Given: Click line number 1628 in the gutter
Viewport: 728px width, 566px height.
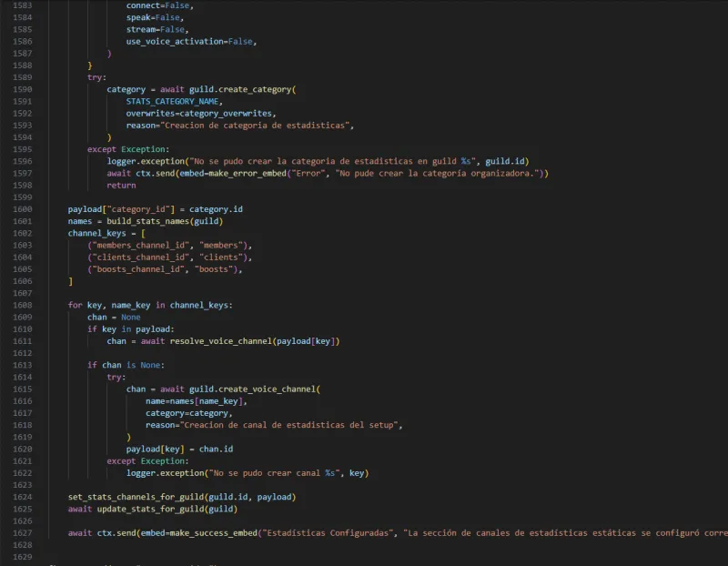Looking at the screenshot, I should pyautogui.click(x=22, y=545).
